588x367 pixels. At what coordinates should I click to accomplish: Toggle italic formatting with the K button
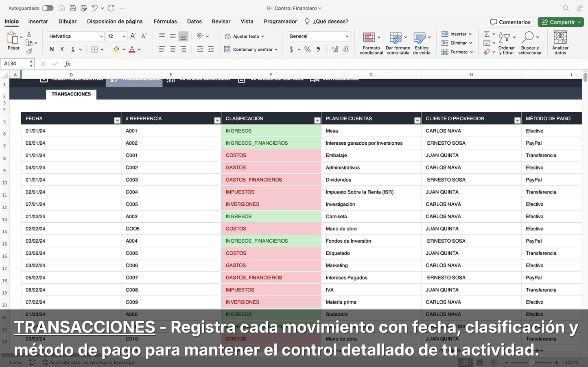point(62,49)
